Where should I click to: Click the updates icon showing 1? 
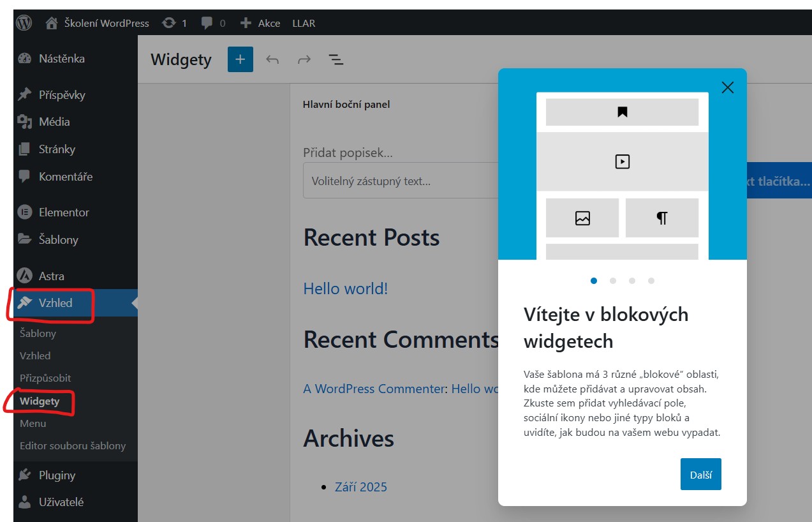[x=169, y=22]
